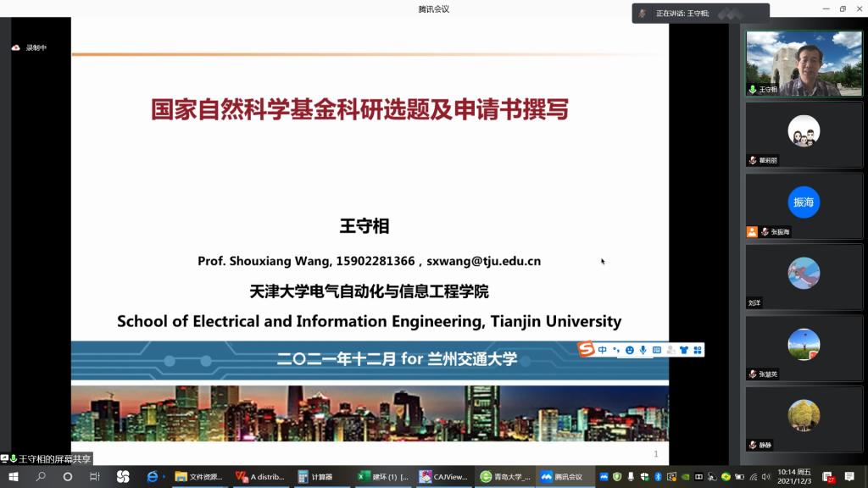Open the Sogou soft keyboard icon
The image size is (868, 488).
tap(656, 349)
